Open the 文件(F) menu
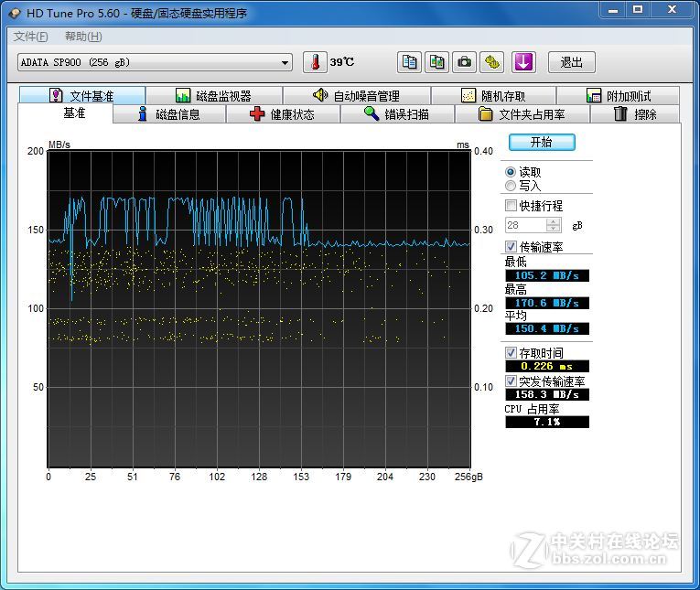 click(x=30, y=37)
